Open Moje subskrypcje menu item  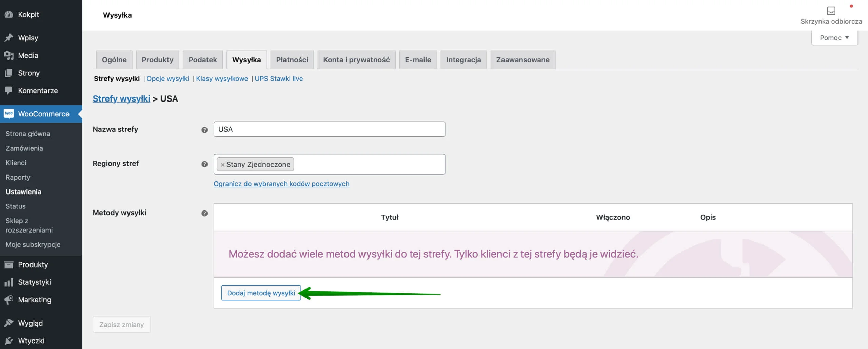(33, 244)
